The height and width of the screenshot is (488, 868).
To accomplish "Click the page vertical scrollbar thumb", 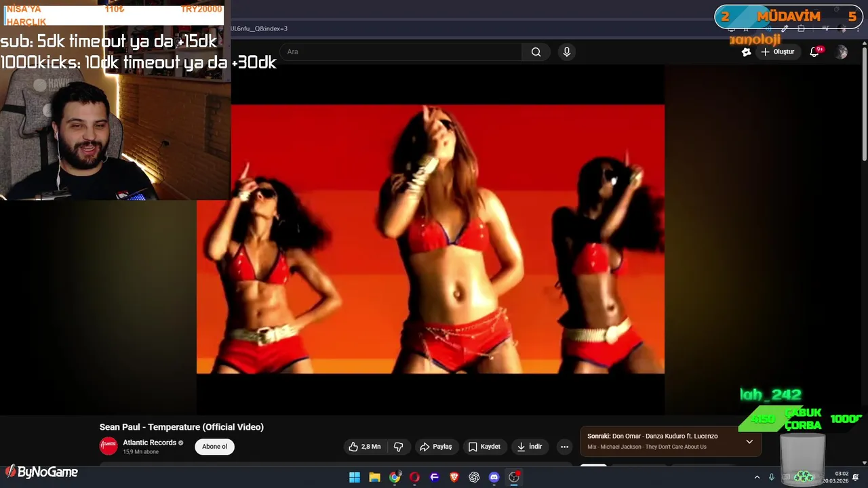I will point(864,105).
